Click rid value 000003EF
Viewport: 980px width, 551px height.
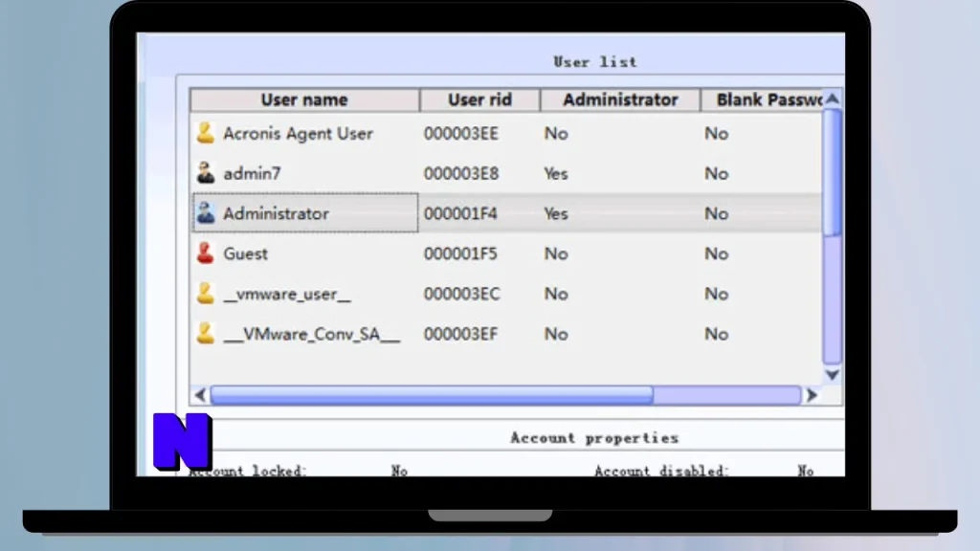point(460,334)
